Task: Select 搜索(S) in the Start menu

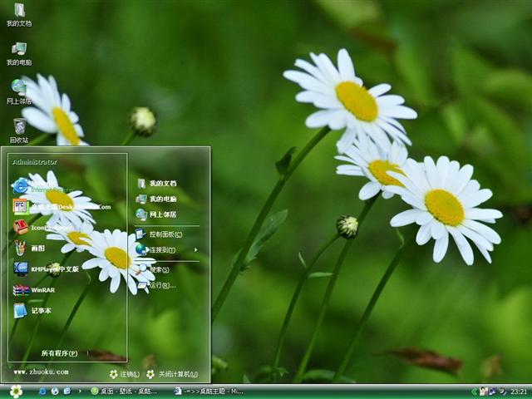Action: pos(159,270)
